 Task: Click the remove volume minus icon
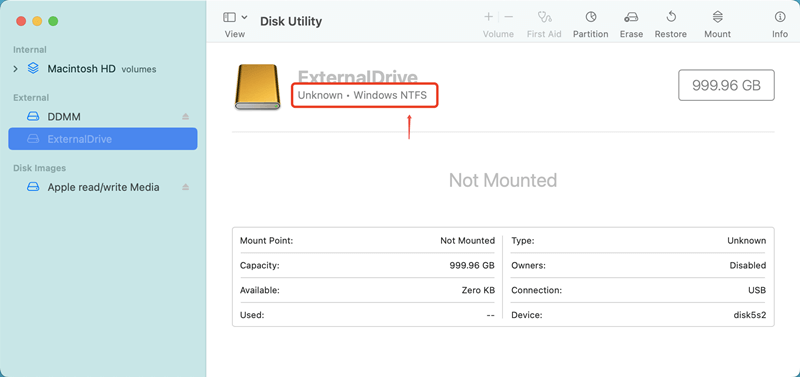click(x=509, y=17)
